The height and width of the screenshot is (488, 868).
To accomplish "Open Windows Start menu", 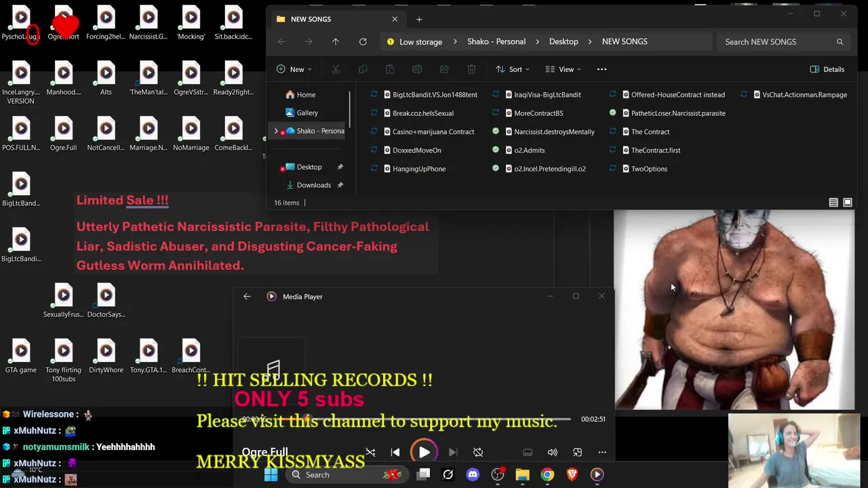I will tap(271, 474).
